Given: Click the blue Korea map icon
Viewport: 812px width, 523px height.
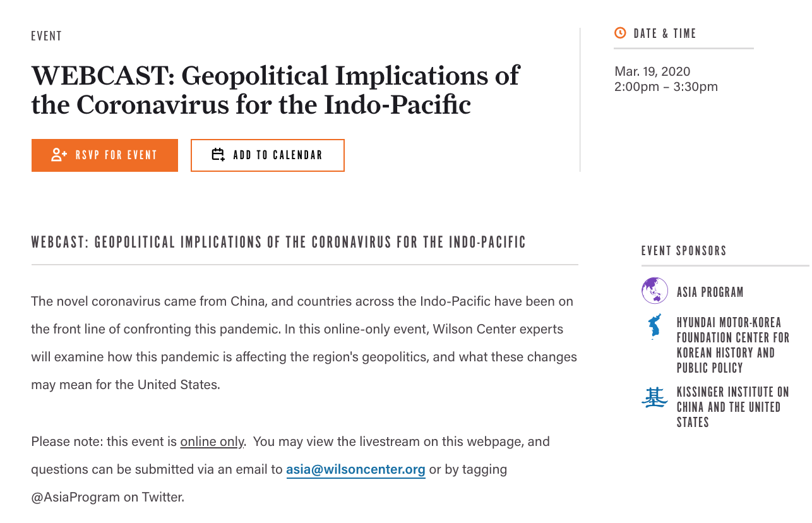Looking at the screenshot, I should point(655,327).
